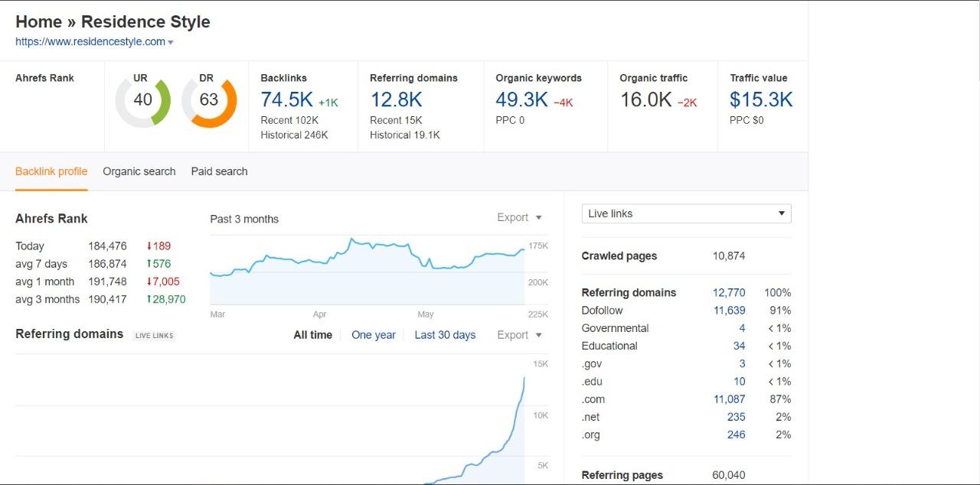Click the LIVE LINKS badge next to Referring domains
The height and width of the screenshot is (485, 980).
tap(154, 335)
